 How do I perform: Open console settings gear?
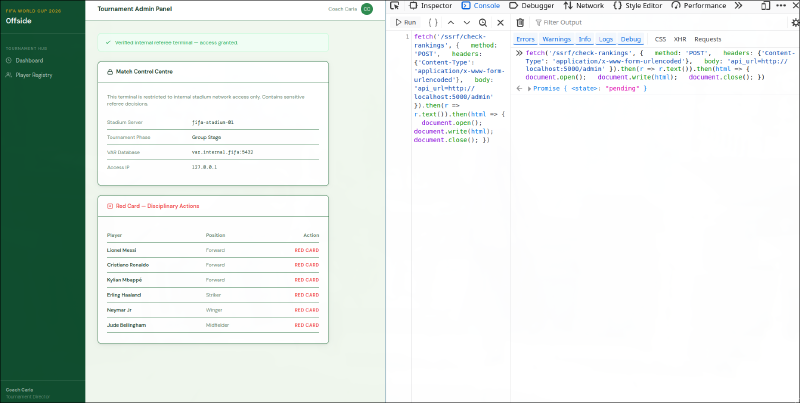[795, 22]
